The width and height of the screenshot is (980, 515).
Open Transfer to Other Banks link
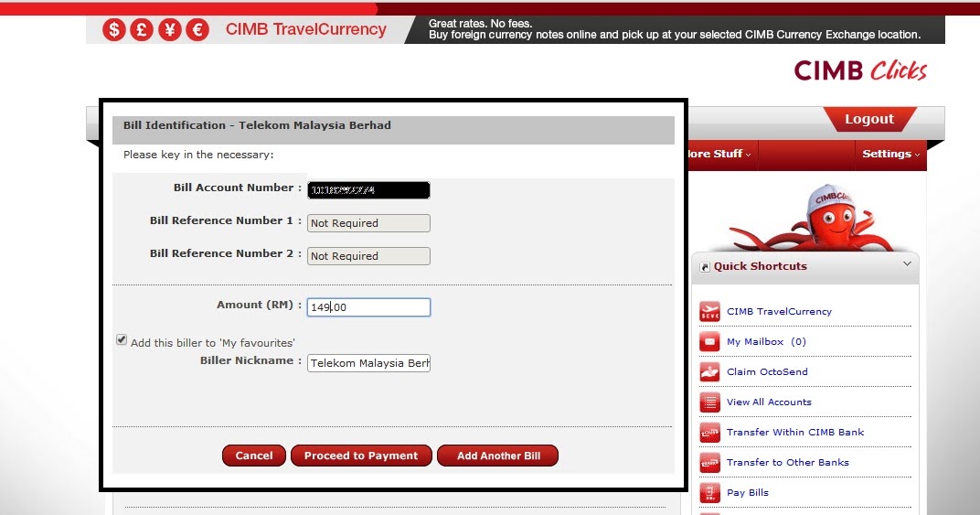click(x=787, y=463)
